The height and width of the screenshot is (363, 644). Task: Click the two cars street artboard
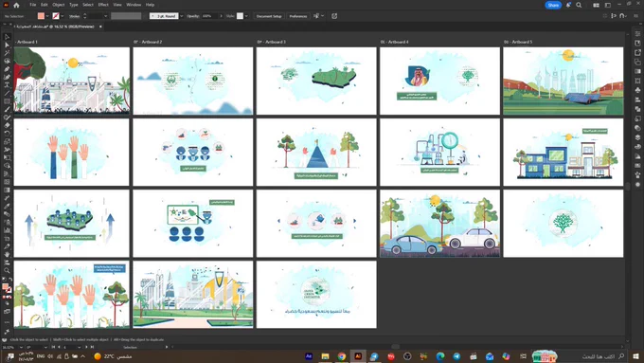coord(439,224)
